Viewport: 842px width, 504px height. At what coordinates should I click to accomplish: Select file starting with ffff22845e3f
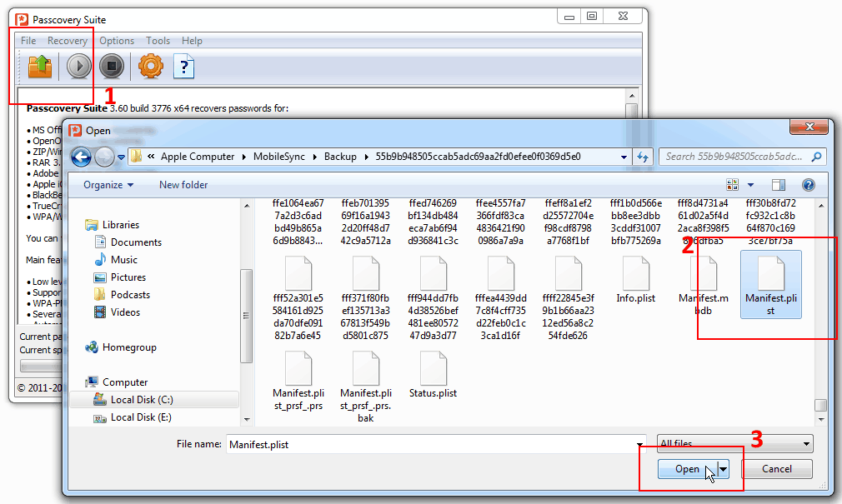point(568,298)
